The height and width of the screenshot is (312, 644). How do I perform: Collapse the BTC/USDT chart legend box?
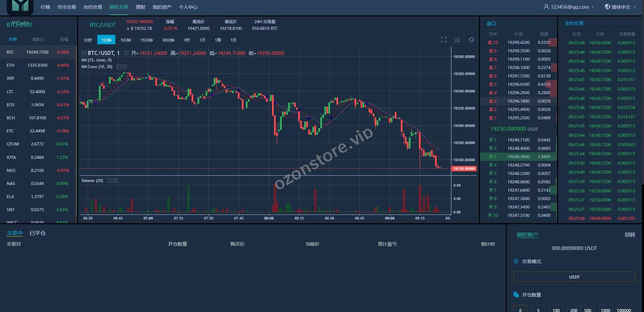coord(84,53)
